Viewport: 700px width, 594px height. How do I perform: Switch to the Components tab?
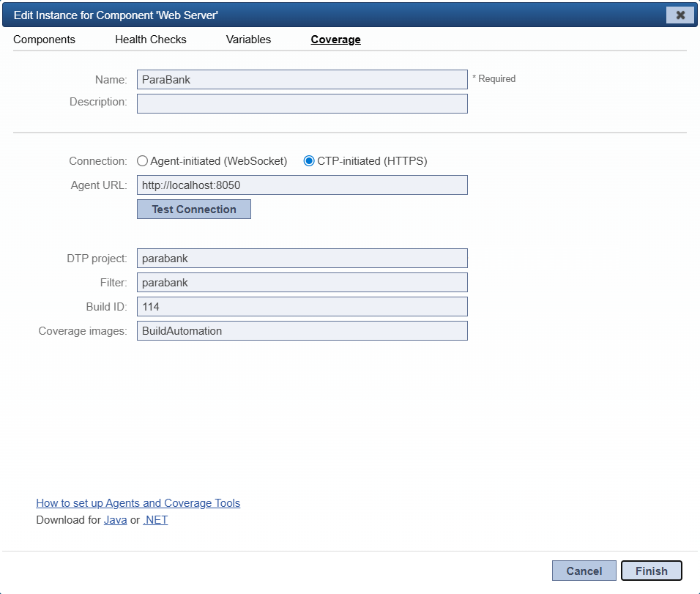[x=44, y=40]
